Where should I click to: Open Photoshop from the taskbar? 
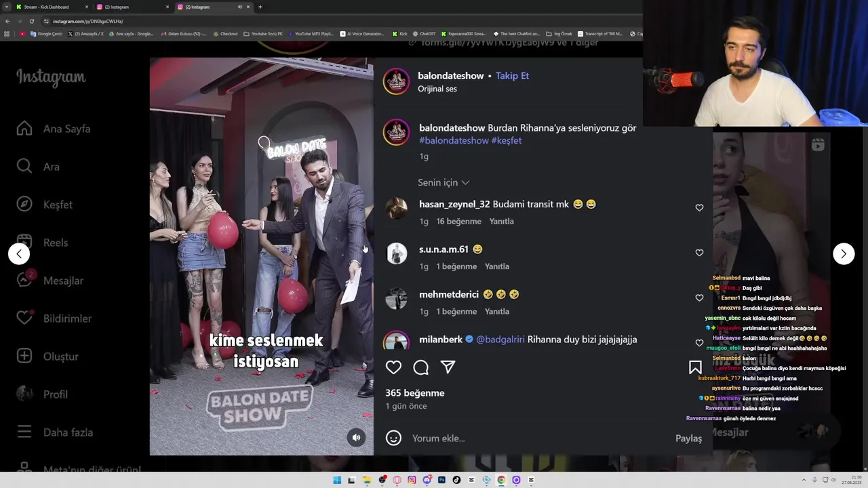(x=441, y=480)
